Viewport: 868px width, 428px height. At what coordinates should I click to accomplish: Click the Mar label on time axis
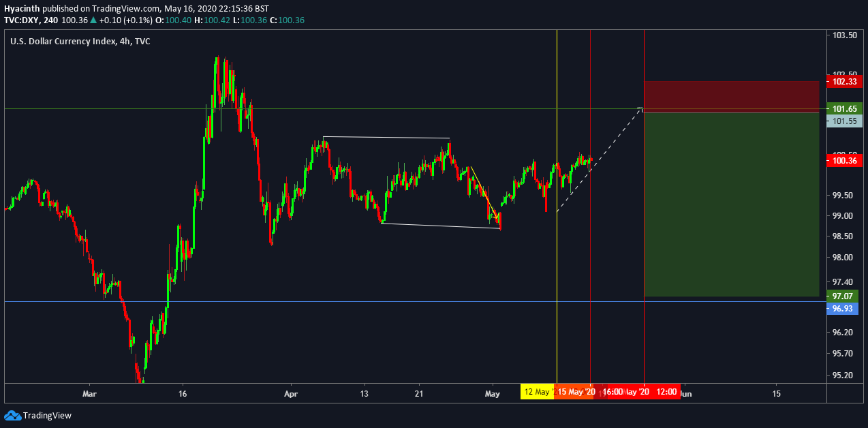coord(89,394)
